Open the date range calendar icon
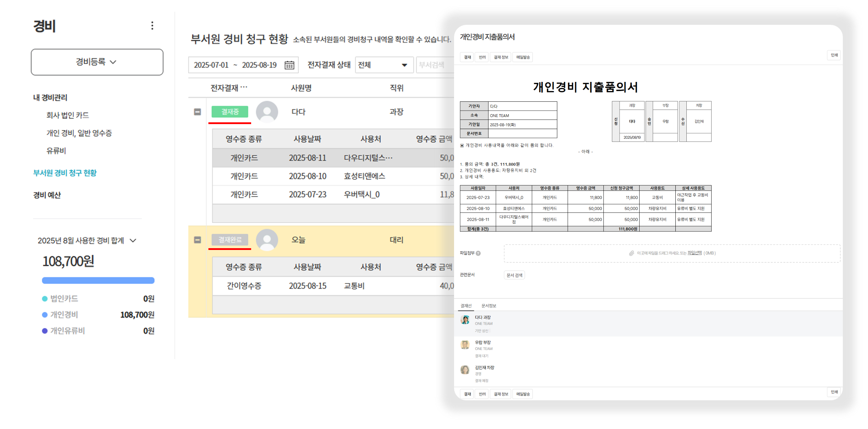This screenshot has width=868, height=429. coord(289,65)
